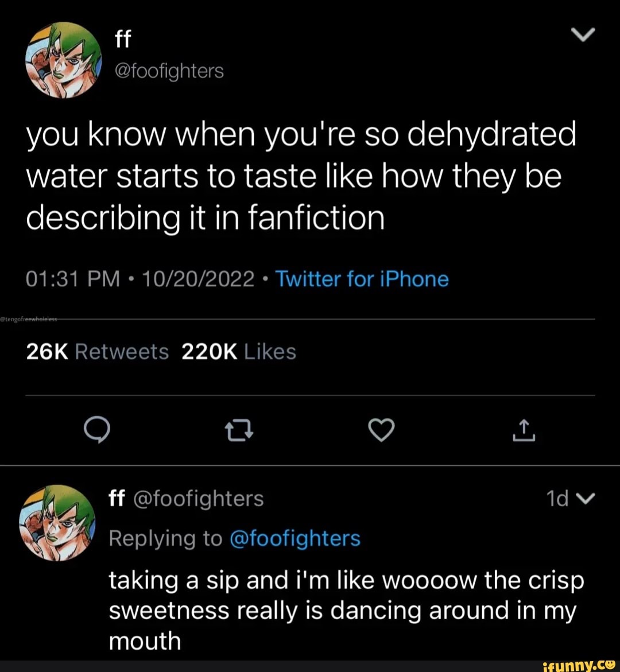Image resolution: width=620 pixels, height=672 pixels.
Task: Like the tweet using the heart icon
Action: pos(381,429)
